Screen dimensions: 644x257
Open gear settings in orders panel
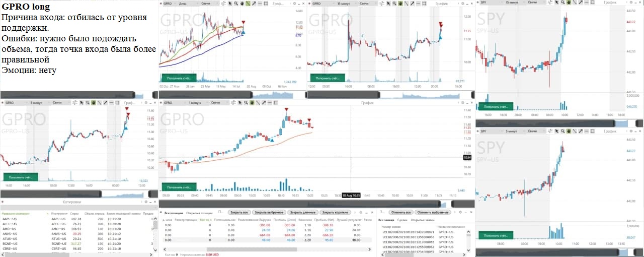coord(460,212)
